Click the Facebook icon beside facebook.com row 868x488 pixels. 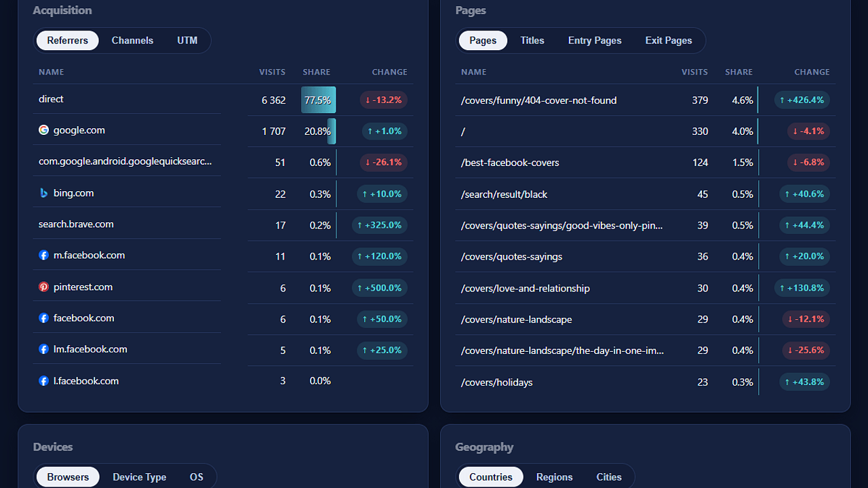coord(43,318)
